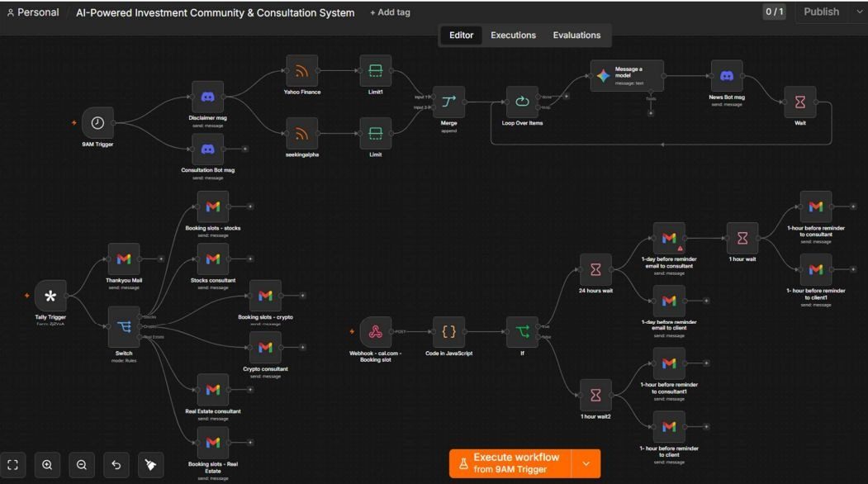Click the undo canvas control
The width and height of the screenshot is (868, 484).
pos(116,465)
